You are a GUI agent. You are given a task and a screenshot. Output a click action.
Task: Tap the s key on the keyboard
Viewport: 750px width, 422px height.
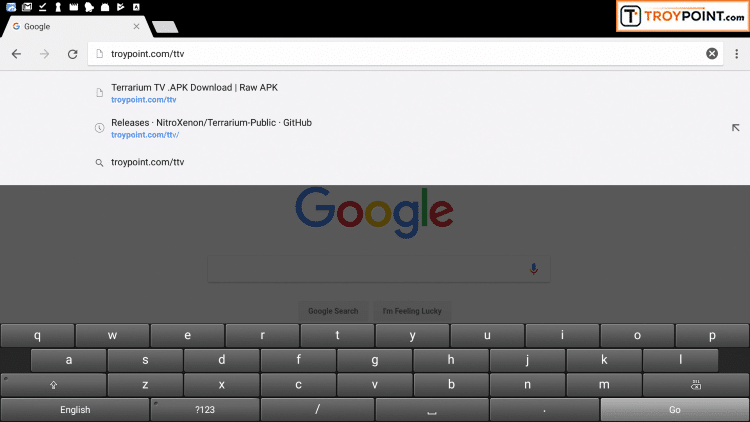tap(145, 360)
